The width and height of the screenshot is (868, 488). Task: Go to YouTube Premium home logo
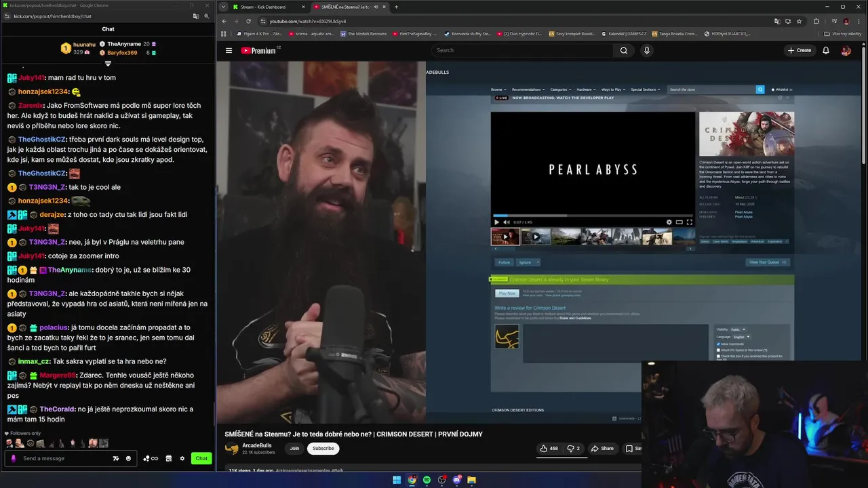(x=259, y=50)
